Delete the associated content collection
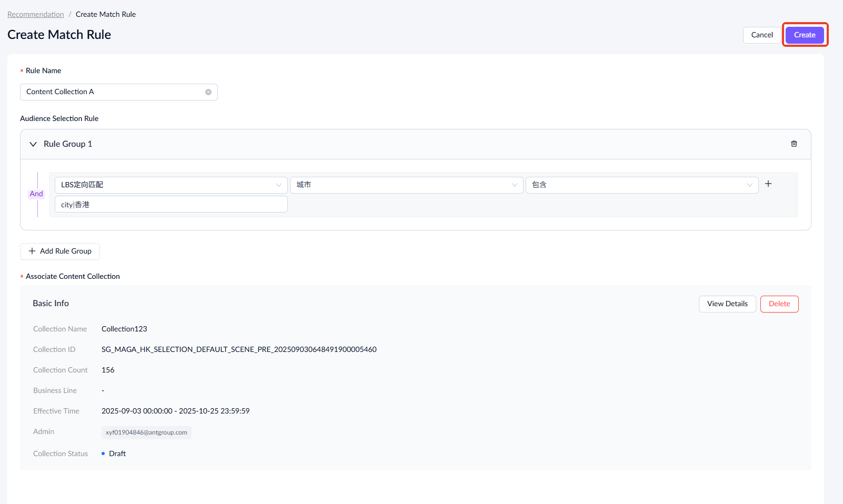 [779, 304]
